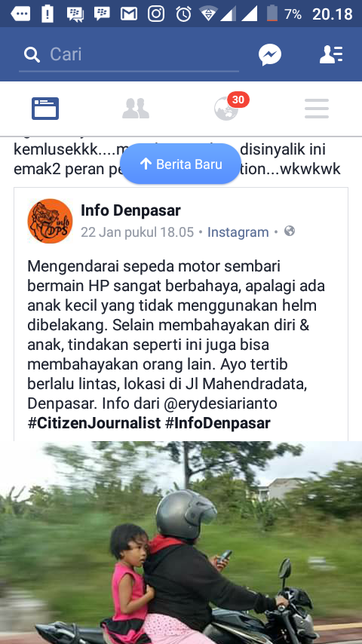The image size is (362, 644).
Task: Tap the post timestamp 22 Jan pukul 18.05
Action: click(137, 232)
